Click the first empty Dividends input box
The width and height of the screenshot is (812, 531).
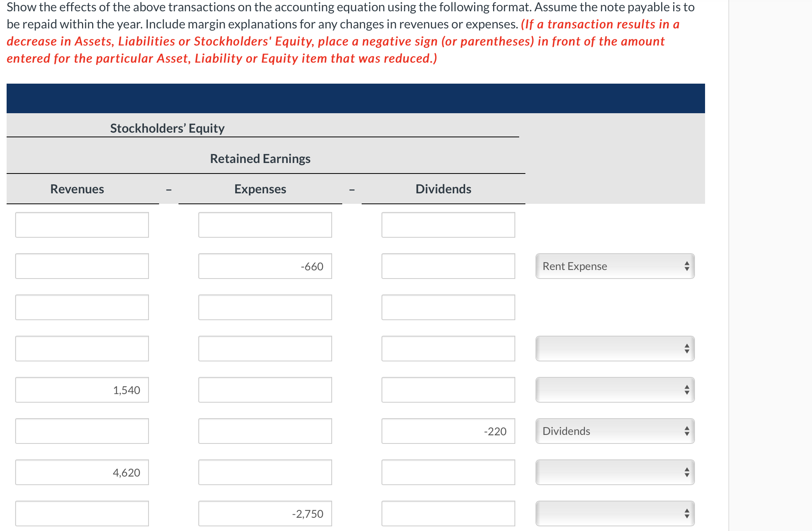pyautogui.click(x=448, y=224)
